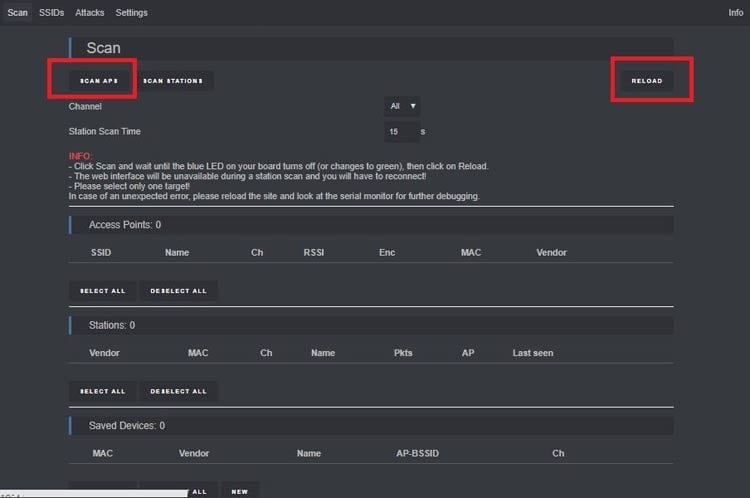Click the SSID column header

[x=101, y=252]
